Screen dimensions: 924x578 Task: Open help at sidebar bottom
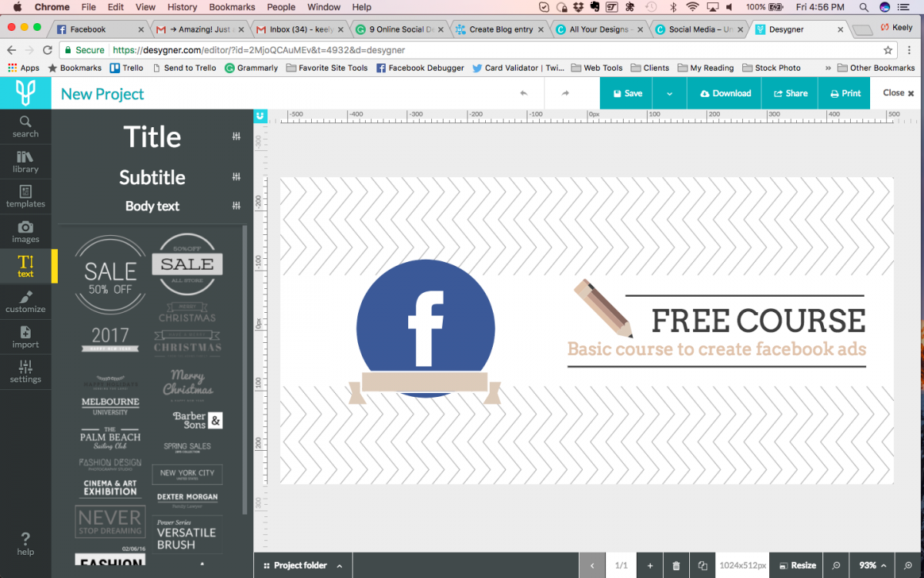[x=25, y=543]
